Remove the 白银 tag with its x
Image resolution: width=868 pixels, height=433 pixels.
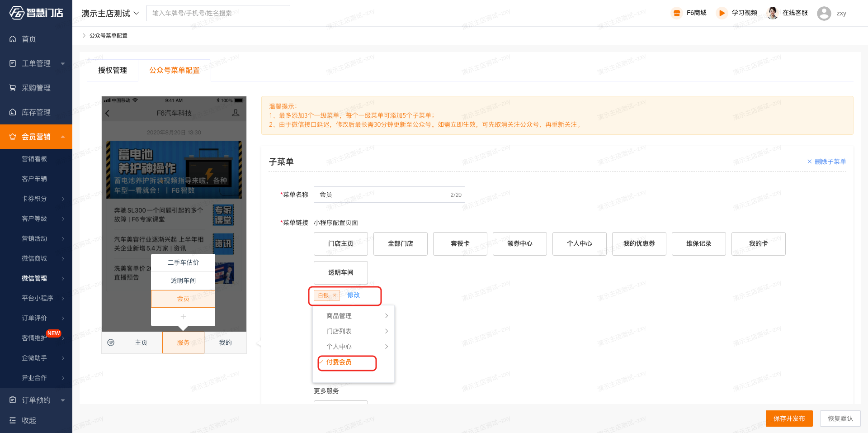335,295
